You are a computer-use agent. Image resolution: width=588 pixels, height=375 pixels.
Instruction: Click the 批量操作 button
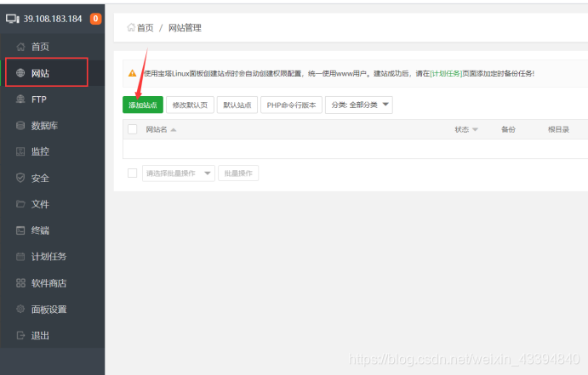[x=238, y=173]
